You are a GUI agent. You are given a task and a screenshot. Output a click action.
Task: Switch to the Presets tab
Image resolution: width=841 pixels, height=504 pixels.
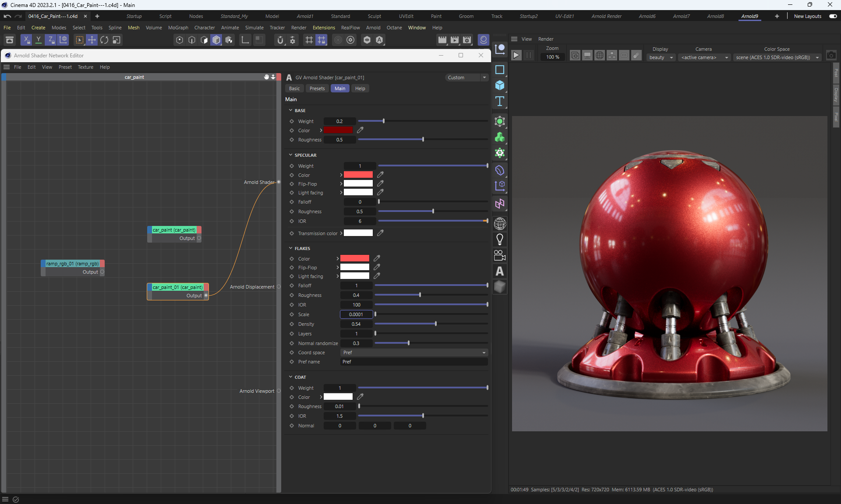pyautogui.click(x=317, y=88)
